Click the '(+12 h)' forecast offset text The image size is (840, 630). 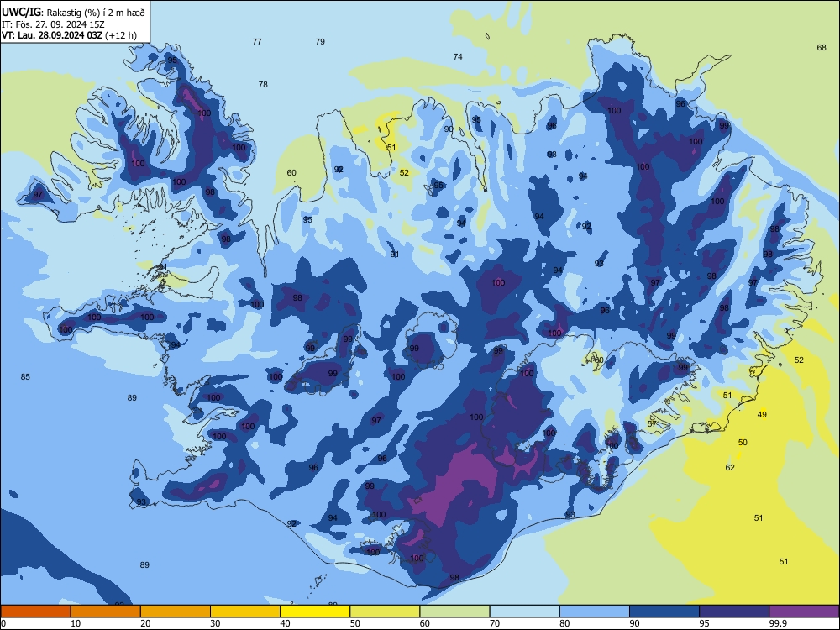121,35
